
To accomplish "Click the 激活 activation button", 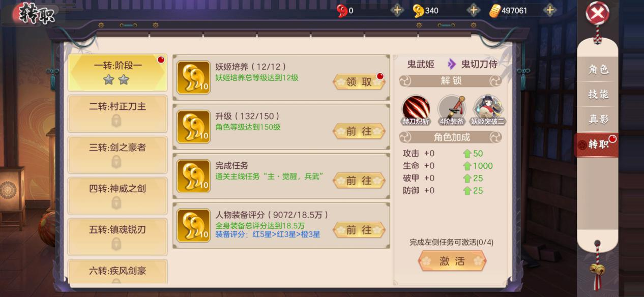I will click(x=452, y=261).
